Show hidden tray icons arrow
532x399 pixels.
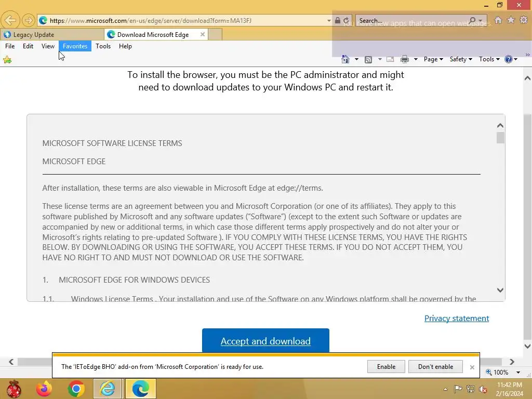coord(445,389)
